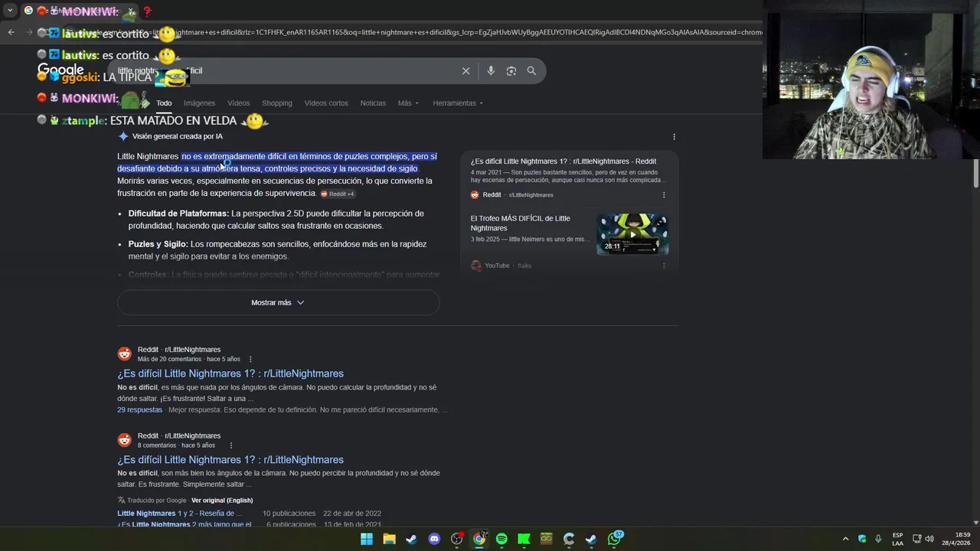Open options for the first Reddit result
The image size is (980, 551).
tap(250, 359)
